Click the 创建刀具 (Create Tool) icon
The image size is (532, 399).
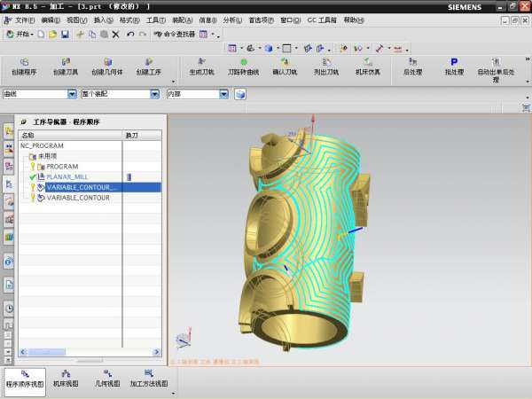click(x=66, y=66)
